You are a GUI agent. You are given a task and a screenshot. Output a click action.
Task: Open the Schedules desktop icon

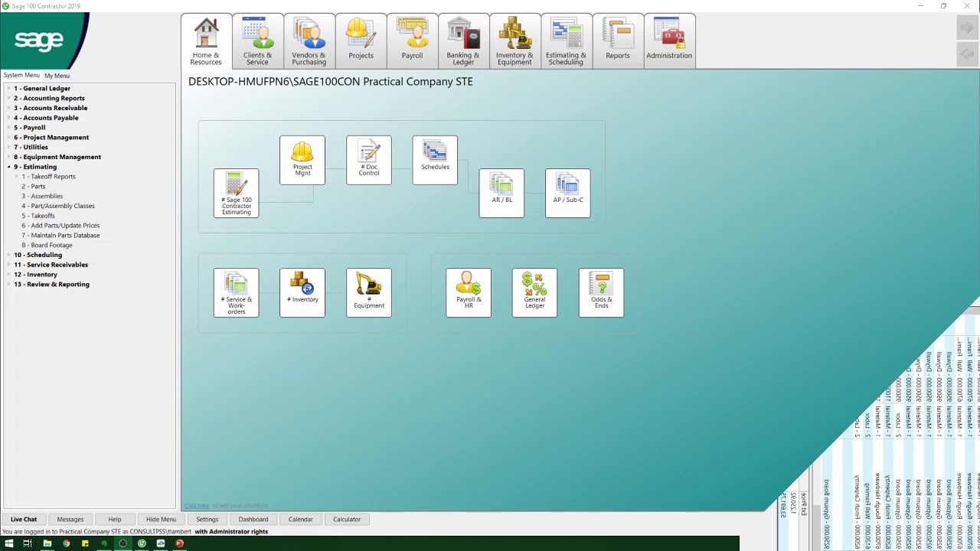(x=435, y=160)
